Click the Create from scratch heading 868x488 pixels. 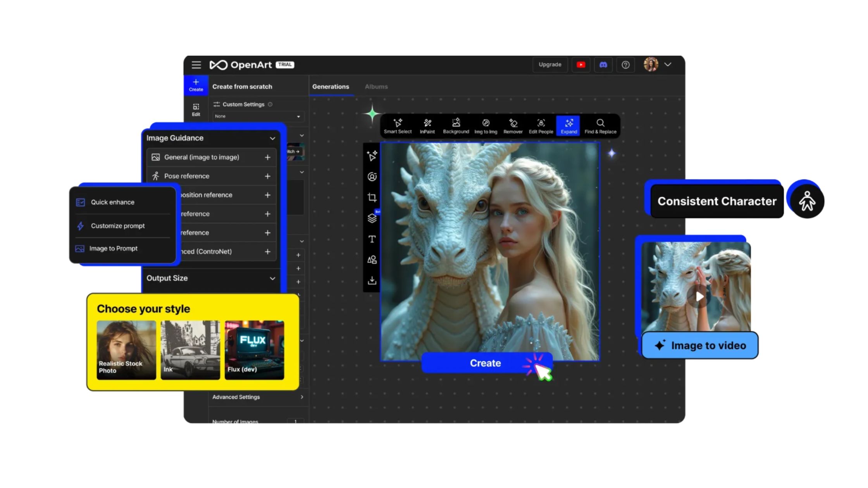[x=242, y=86]
